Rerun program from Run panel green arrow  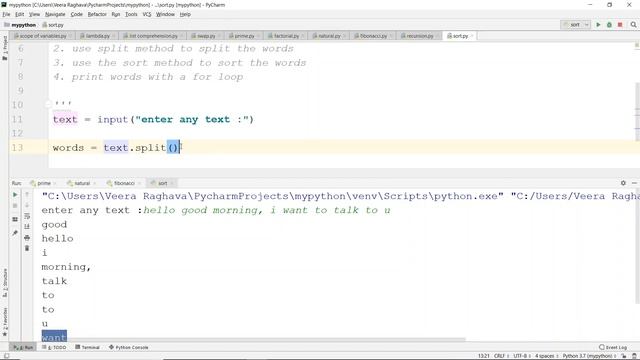coord(15,195)
